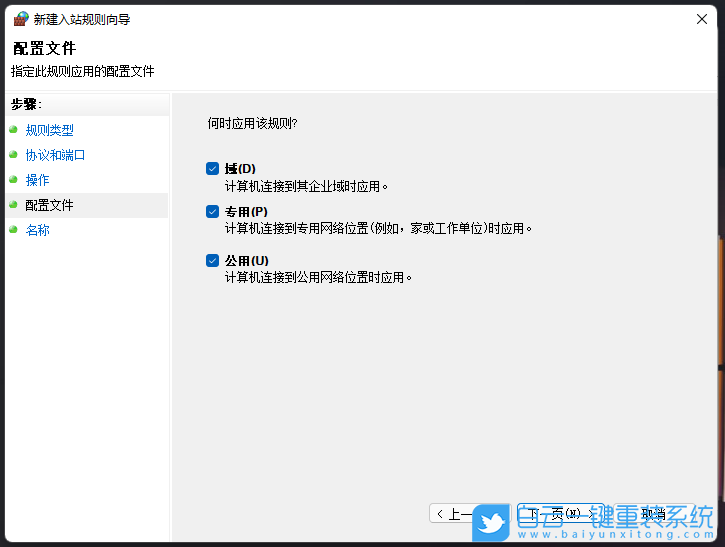Screen dimensions: 725x547
Task: Go to the 规则类型 step
Action: (49, 130)
